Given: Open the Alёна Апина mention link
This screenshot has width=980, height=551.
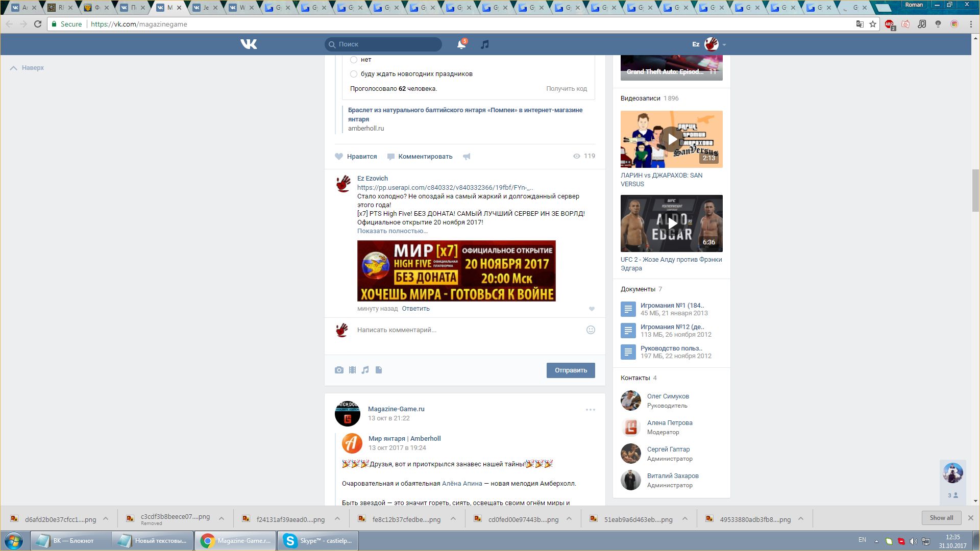Looking at the screenshot, I should click(x=462, y=484).
